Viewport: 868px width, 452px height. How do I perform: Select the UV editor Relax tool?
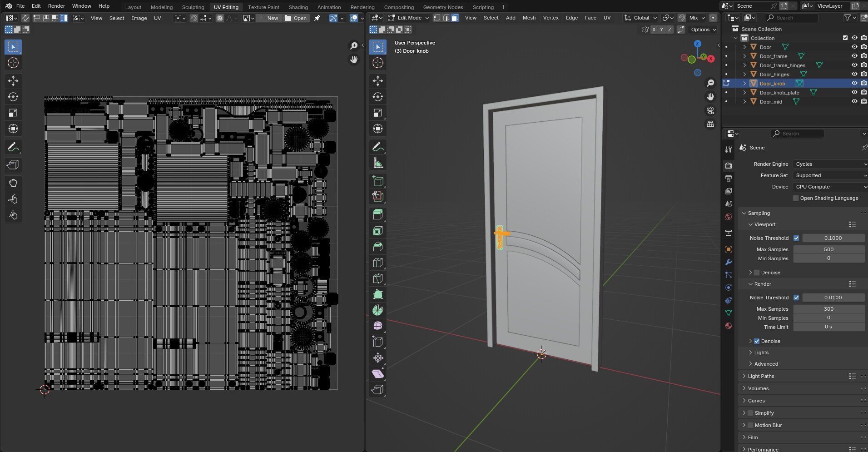click(13, 199)
